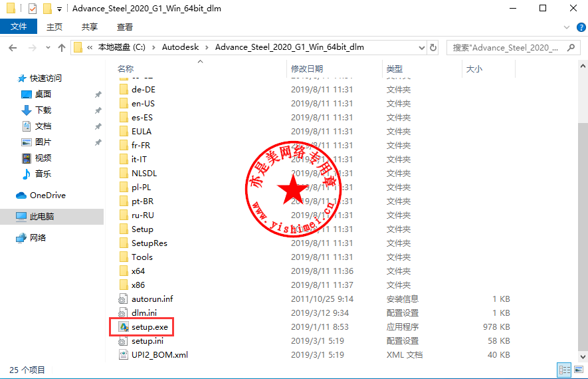This screenshot has height=379, width=588.
Task: Sort by the 修改日期 column header
Action: click(x=307, y=68)
